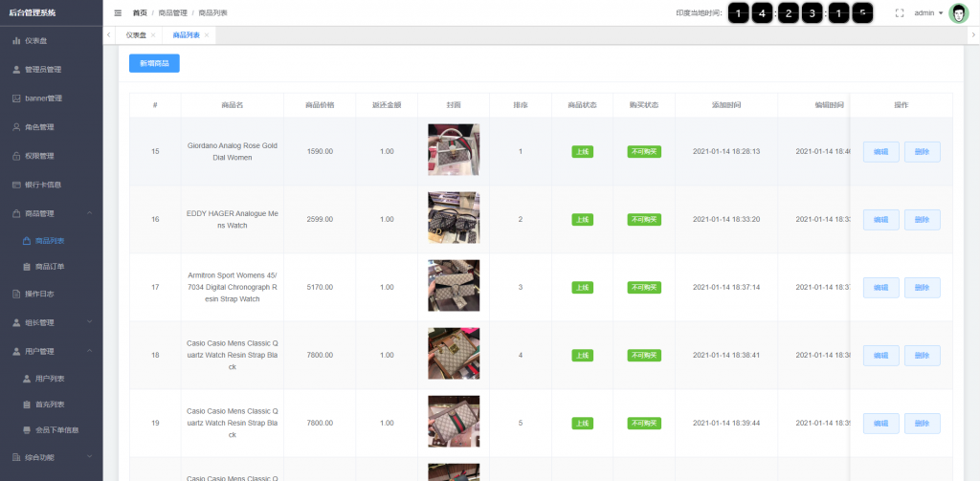Open 管理员管理 in the sidebar

pyautogui.click(x=42, y=70)
